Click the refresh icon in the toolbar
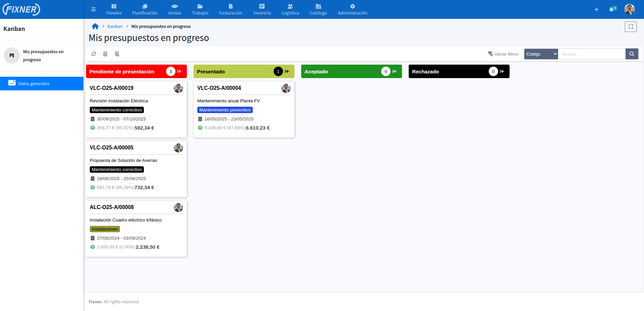This screenshot has width=644, height=311. (94, 54)
